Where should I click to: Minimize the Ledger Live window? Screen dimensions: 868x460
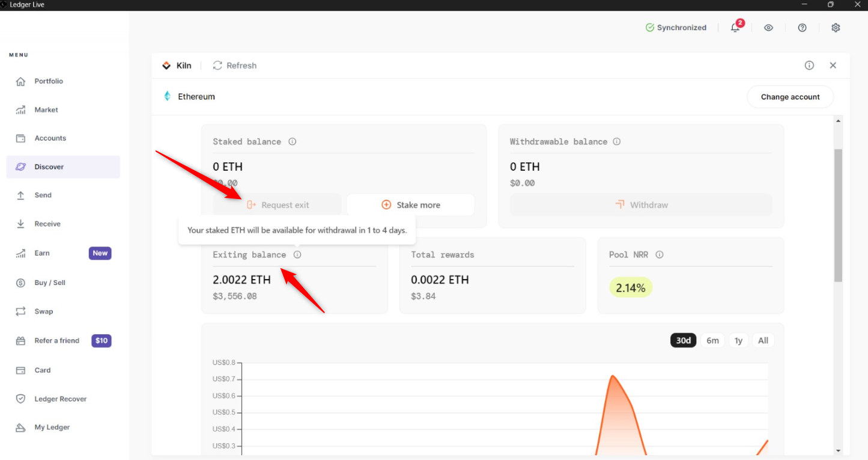click(x=804, y=5)
